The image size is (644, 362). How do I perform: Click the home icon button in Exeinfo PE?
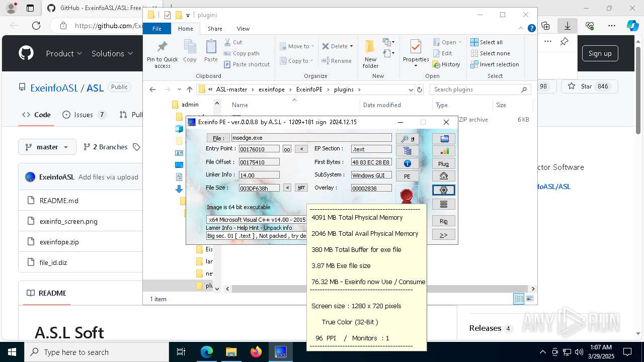coord(444,176)
